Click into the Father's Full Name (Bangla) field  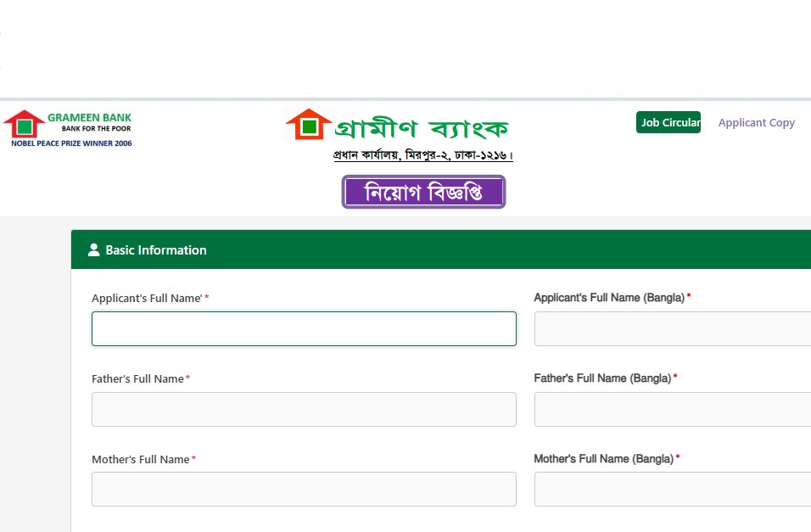(672, 409)
